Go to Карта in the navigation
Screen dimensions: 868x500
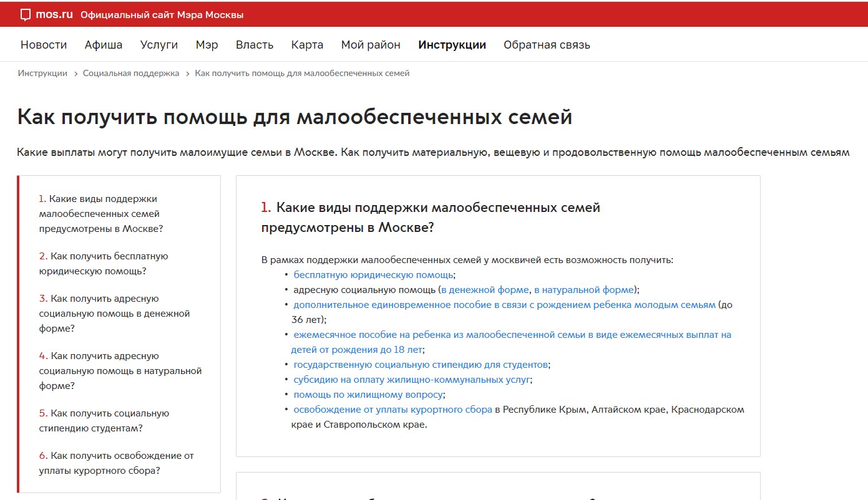coord(307,45)
